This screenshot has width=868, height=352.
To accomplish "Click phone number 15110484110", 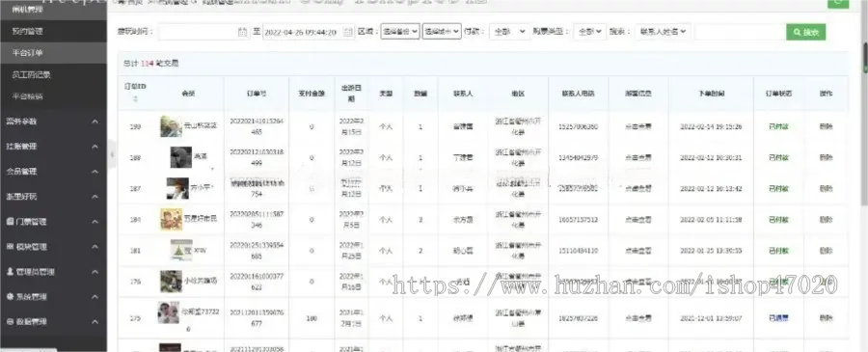I will [x=579, y=250].
